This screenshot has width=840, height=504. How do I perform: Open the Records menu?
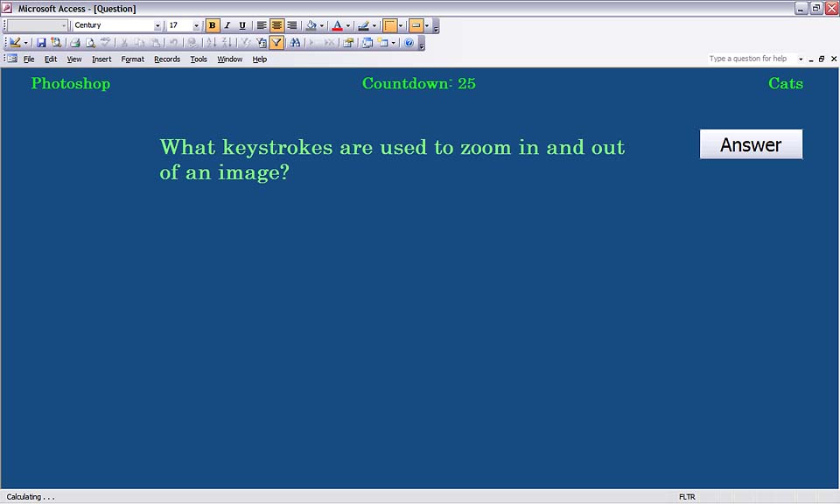(x=167, y=59)
